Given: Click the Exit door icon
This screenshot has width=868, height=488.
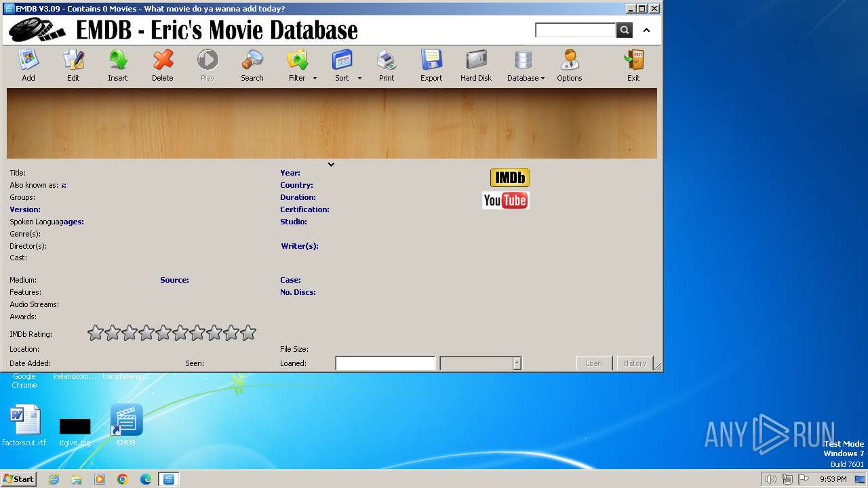Looking at the screenshot, I should pyautogui.click(x=633, y=60).
